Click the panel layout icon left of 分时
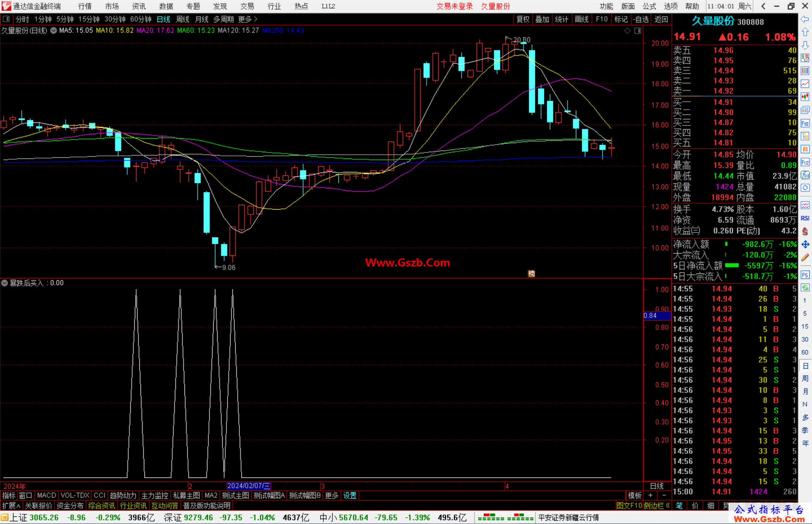Viewport: 812px width, 524px height. tap(6, 19)
